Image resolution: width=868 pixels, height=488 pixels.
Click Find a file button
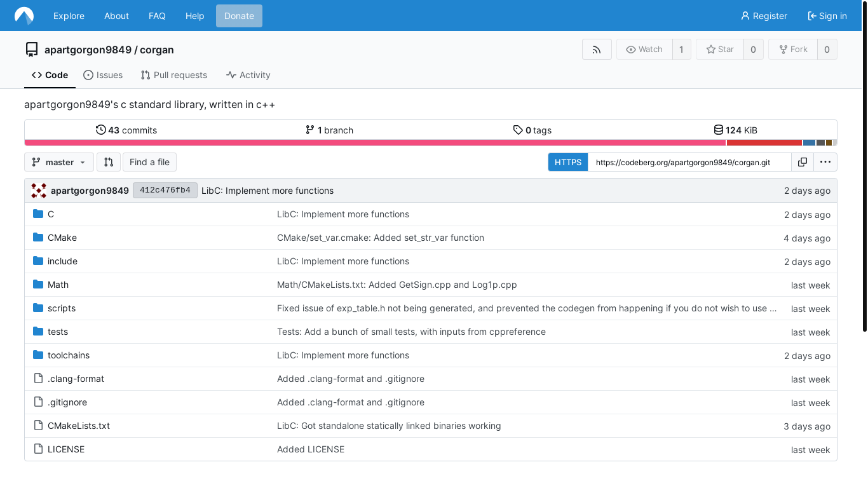(149, 162)
